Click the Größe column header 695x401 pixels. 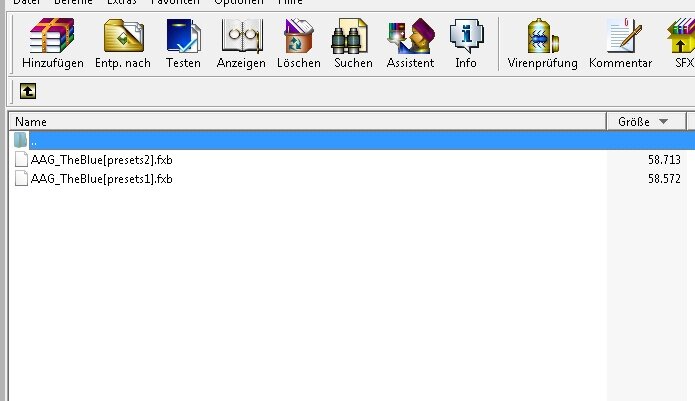coord(634,121)
